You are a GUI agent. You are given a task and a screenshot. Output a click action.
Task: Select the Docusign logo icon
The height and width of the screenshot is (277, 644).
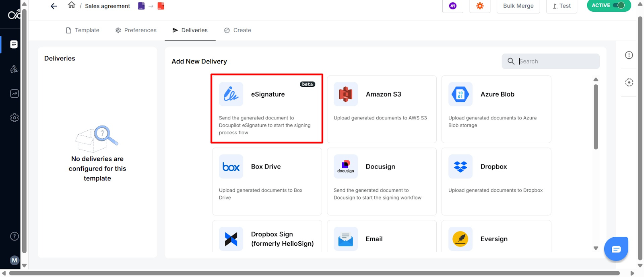(x=346, y=166)
